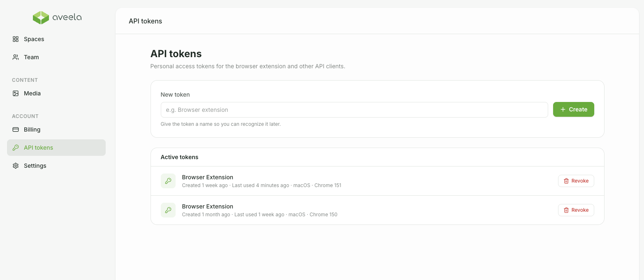Click trash icon for Chrome 151 token

(566, 181)
